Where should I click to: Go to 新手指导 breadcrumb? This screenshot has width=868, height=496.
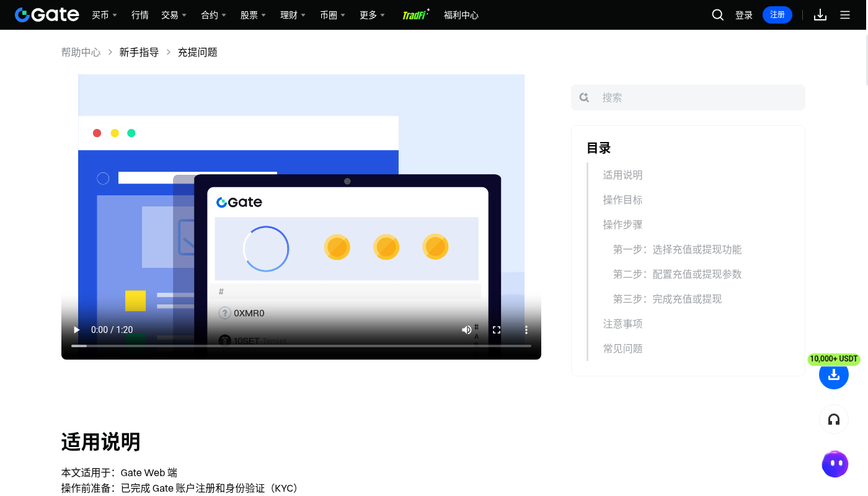[139, 52]
